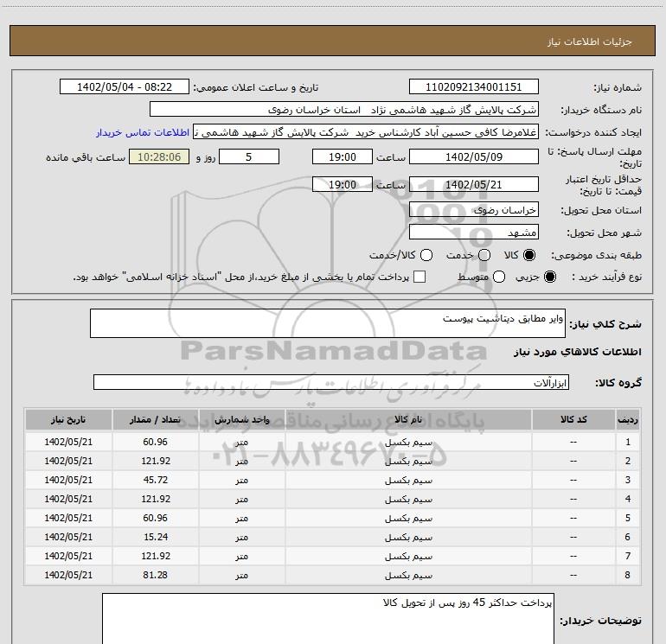Click the remaining time 10:28:06 field
The height and width of the screenshot is (644, 666).
tap(159, 157)
